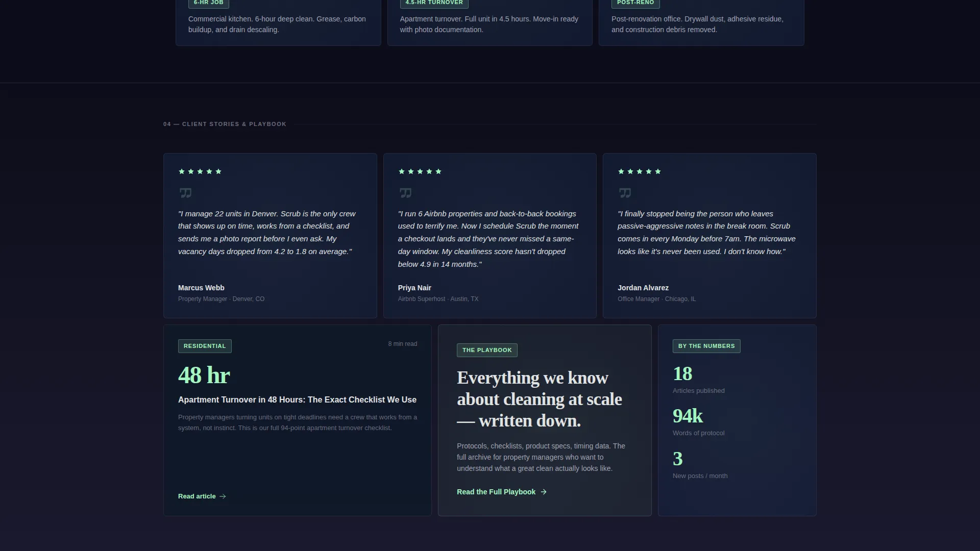Click the 4.5-HR TURNOVER badge
980x551 pixels.
pos(434,3)
